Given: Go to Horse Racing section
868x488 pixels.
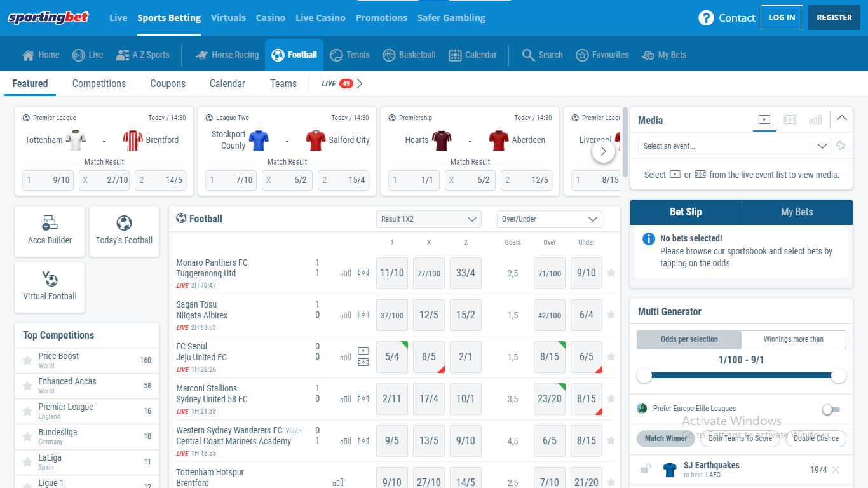Looking at the screenshot, I should click(x=227, y=55).
